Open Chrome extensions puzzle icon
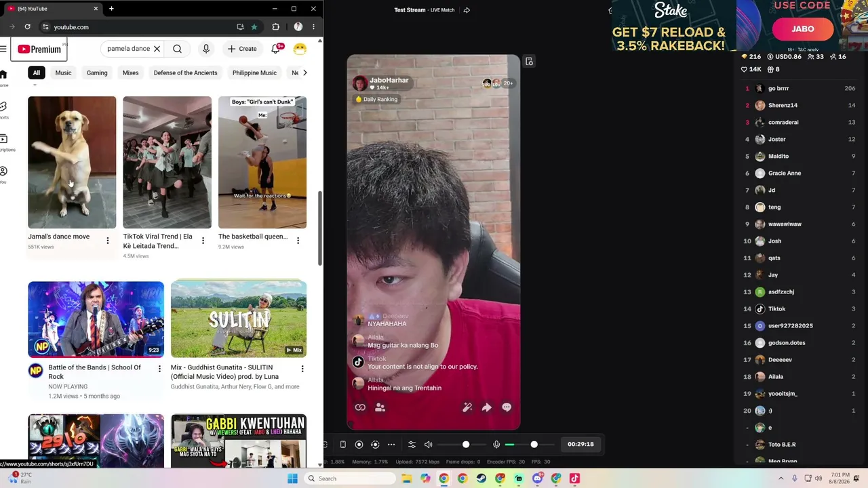The width and height of the screenshot is (868, 488). pyautogui.click(x=275, y=27)
